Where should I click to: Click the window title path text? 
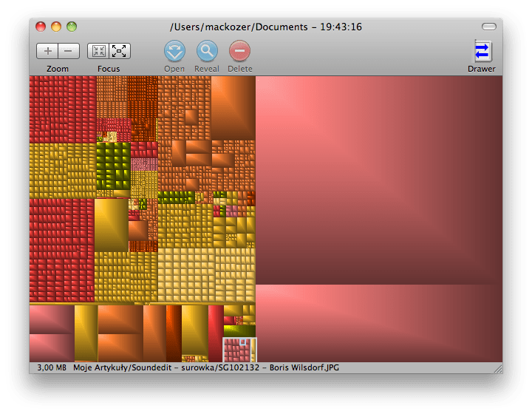click(266, 27)
